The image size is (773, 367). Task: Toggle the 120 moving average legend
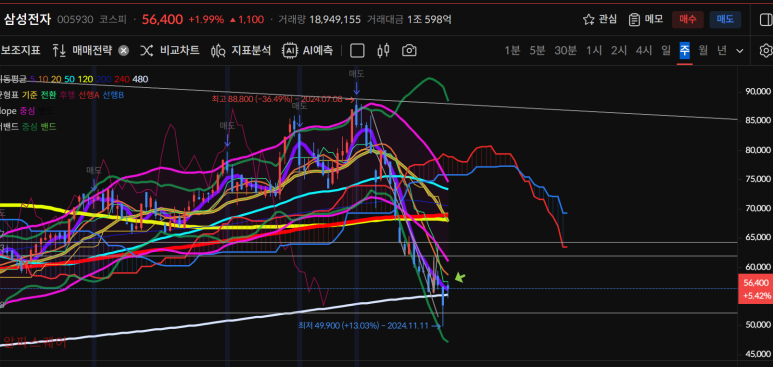click(85, 79)
